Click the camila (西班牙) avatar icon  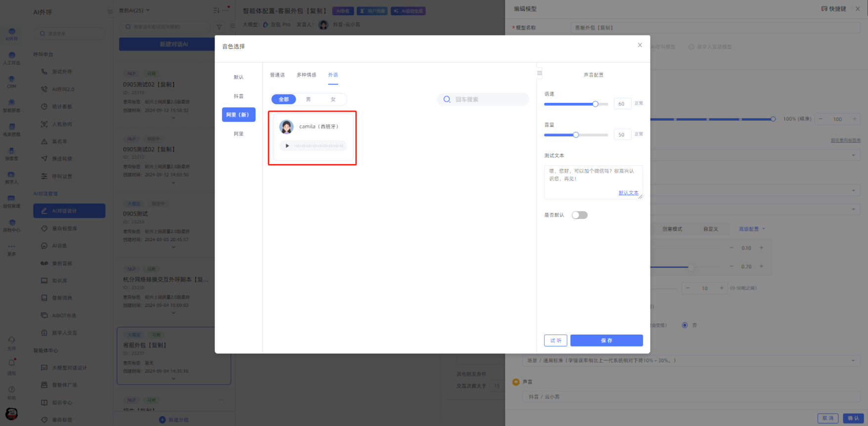[x=286, y=127]
